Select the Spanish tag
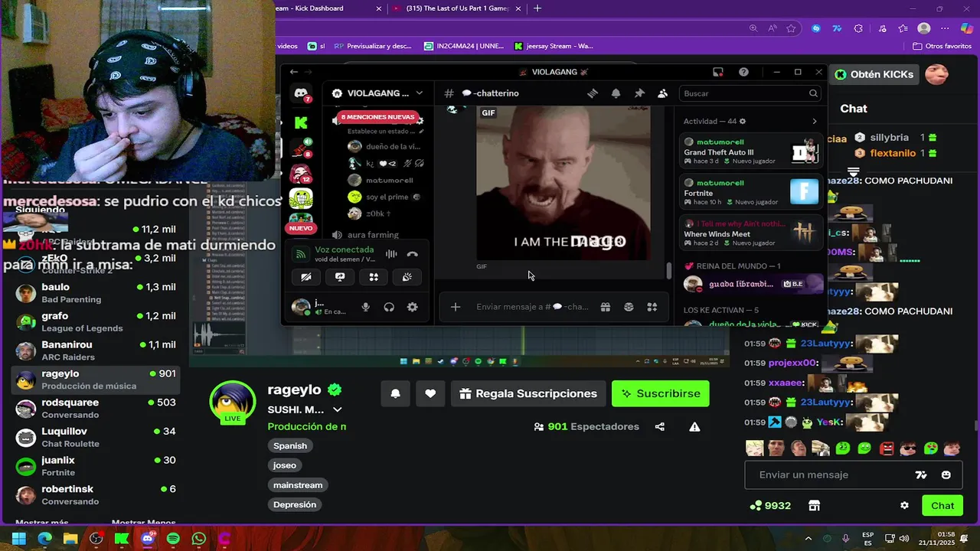 click(x=290, y=445)
